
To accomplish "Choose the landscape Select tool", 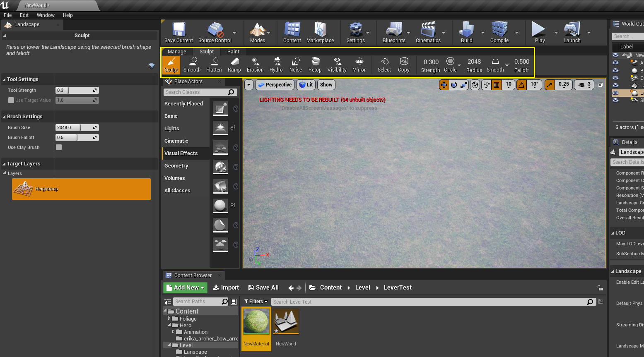I will coord(384,65).
